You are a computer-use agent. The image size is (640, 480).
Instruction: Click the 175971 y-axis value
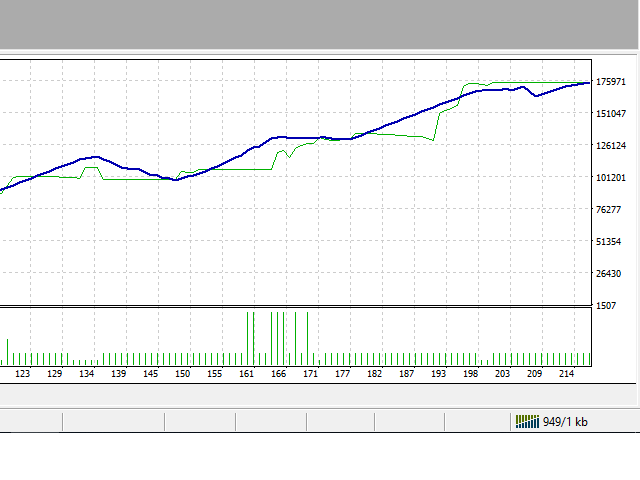coord(611,82)
